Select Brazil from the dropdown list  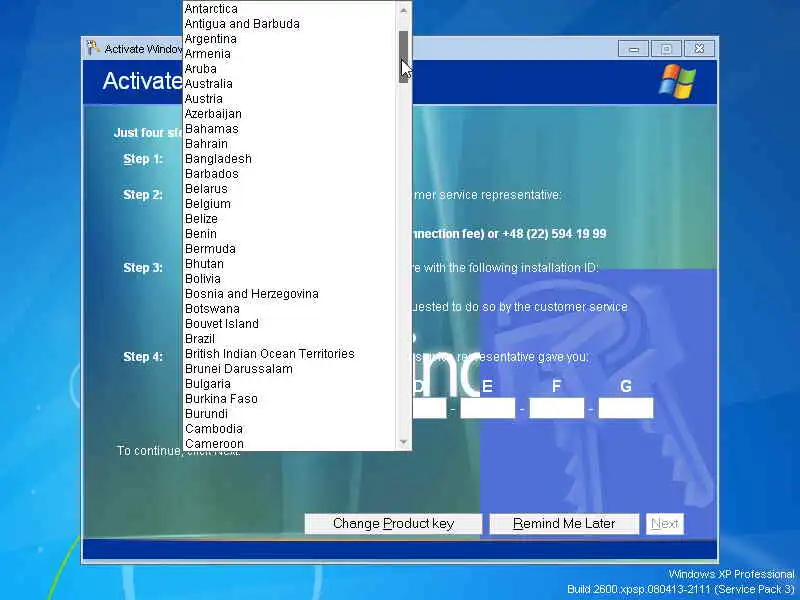289,339
